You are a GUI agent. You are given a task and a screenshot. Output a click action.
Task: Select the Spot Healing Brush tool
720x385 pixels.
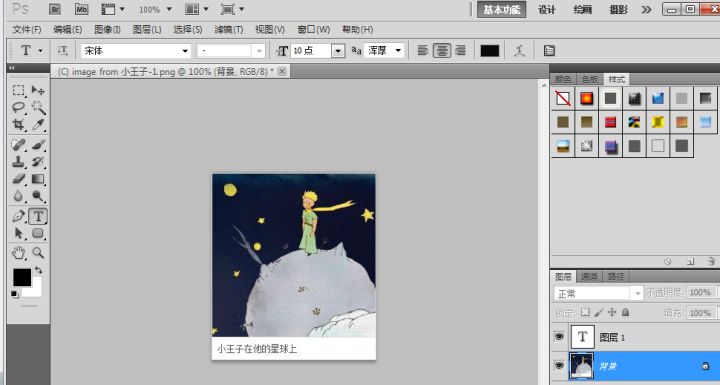[x=19, y=145]
